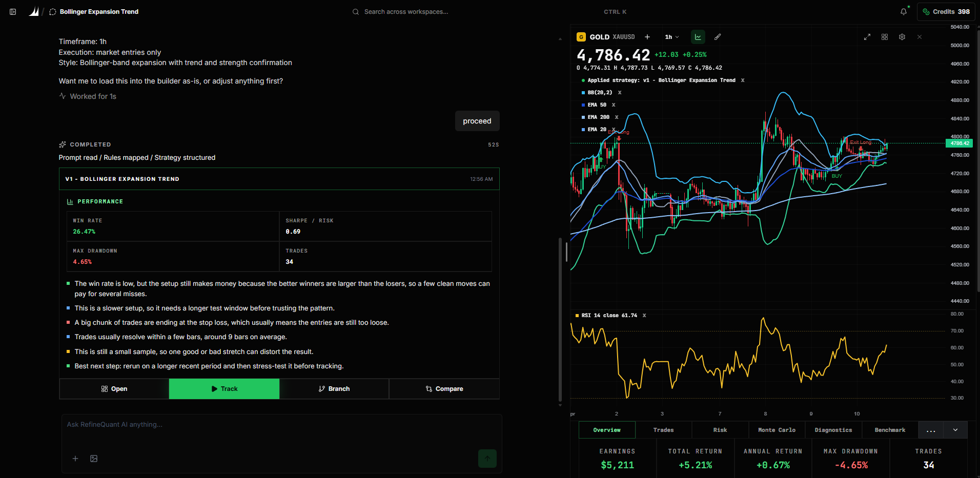The height and width of the screenshot is (478, 980).
Task: Click the search magnifier icon
Action: coord(355,12)
